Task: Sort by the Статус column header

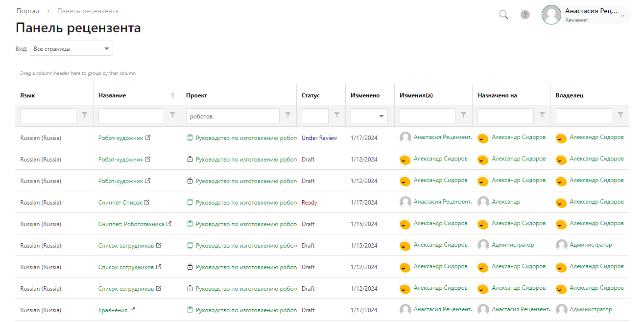Action: (x=310, y=95)
